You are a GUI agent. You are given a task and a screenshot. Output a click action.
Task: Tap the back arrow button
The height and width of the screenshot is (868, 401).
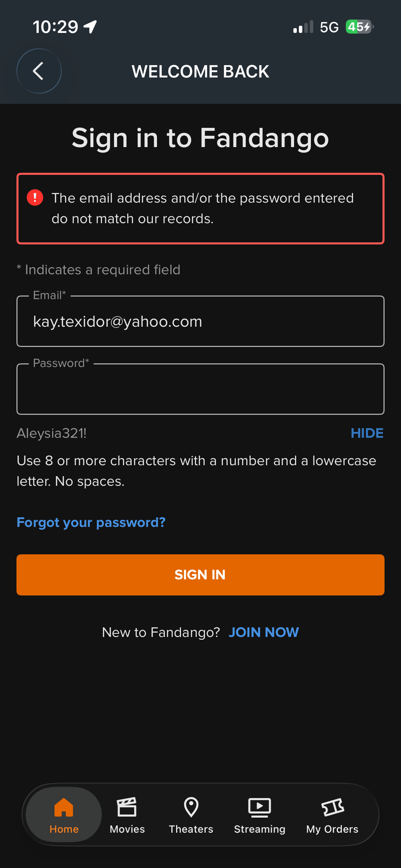tap(39, 71)
